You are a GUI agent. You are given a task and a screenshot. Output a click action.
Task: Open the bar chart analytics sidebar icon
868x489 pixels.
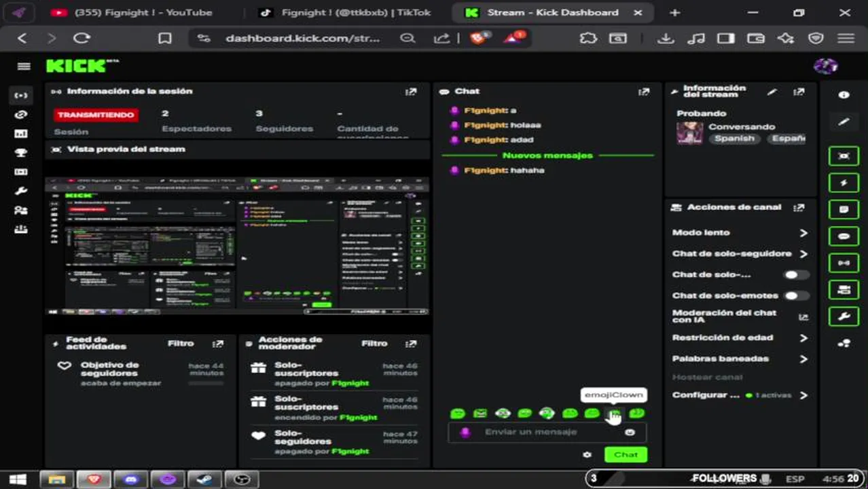[21, 134]
